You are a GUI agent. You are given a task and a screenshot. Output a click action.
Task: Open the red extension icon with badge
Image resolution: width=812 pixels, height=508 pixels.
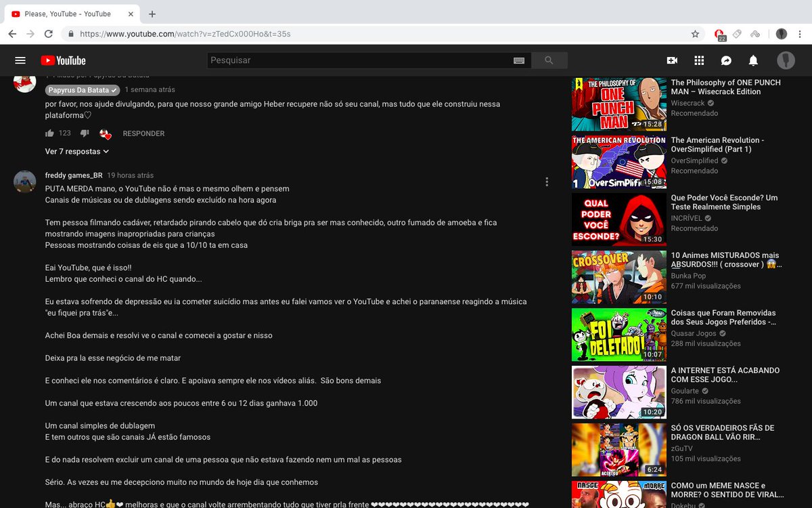720,34
